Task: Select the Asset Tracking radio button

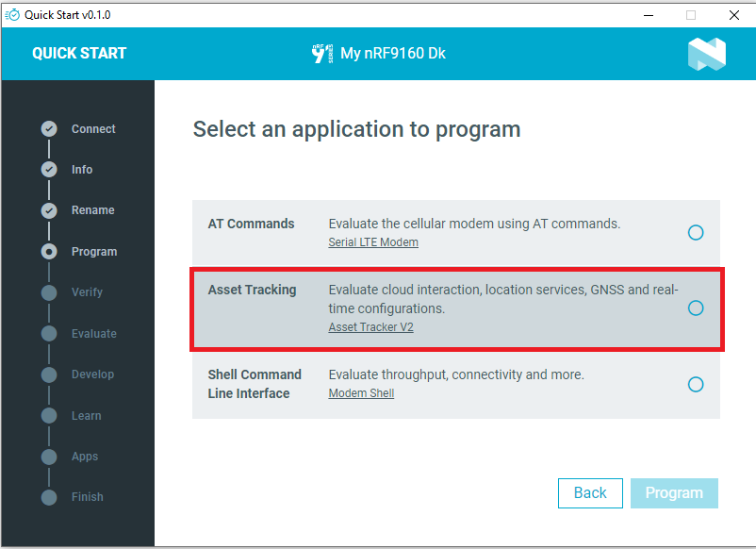Action: tap(696, 308)
